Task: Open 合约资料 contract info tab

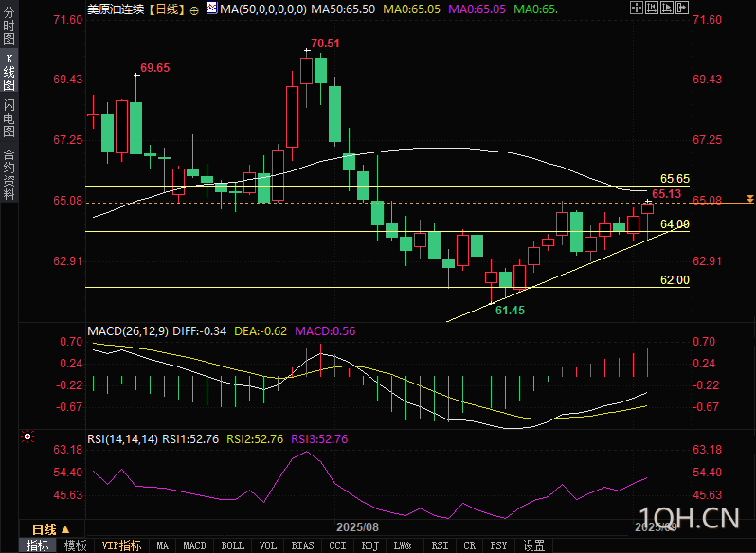Action: [x=9, y=174]
